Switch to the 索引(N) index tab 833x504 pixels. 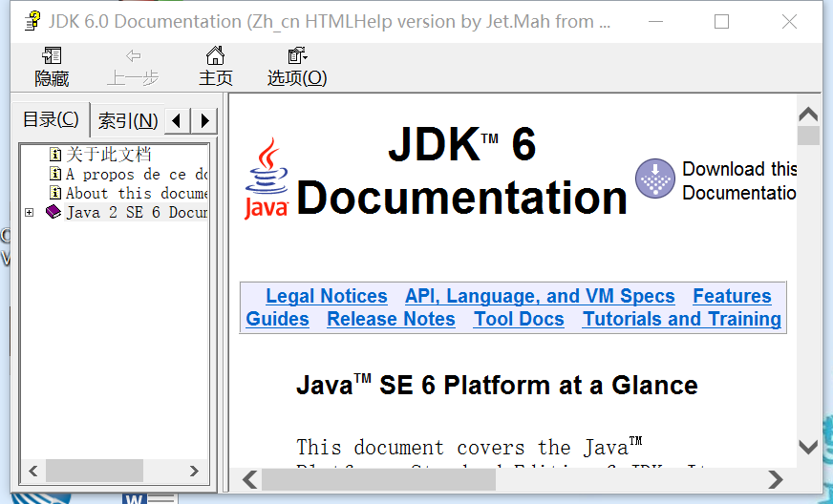128,121
